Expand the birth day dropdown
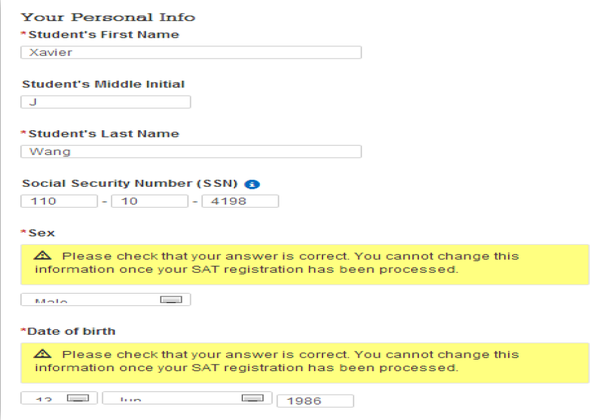 (59, 398)
